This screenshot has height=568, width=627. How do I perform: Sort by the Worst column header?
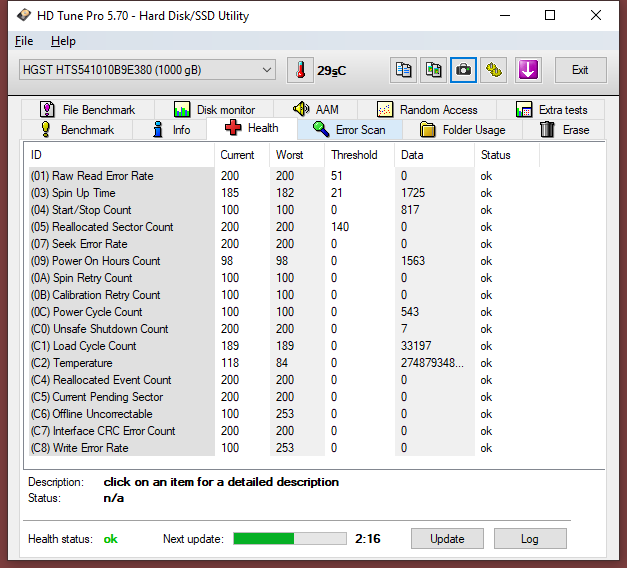[x=297, y=155]
